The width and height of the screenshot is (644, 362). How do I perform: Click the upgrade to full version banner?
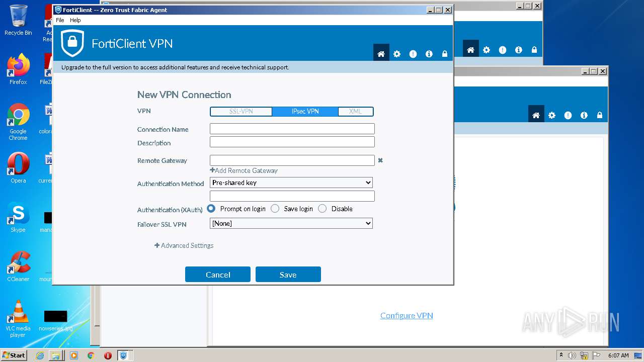253,67
